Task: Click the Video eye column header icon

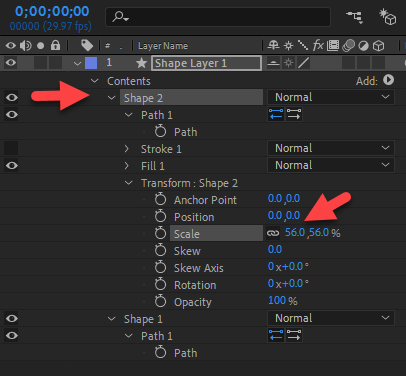Action: 11,45
